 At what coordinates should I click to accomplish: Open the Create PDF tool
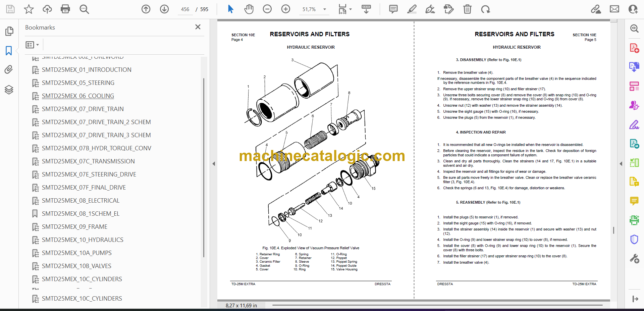(634, 48)
